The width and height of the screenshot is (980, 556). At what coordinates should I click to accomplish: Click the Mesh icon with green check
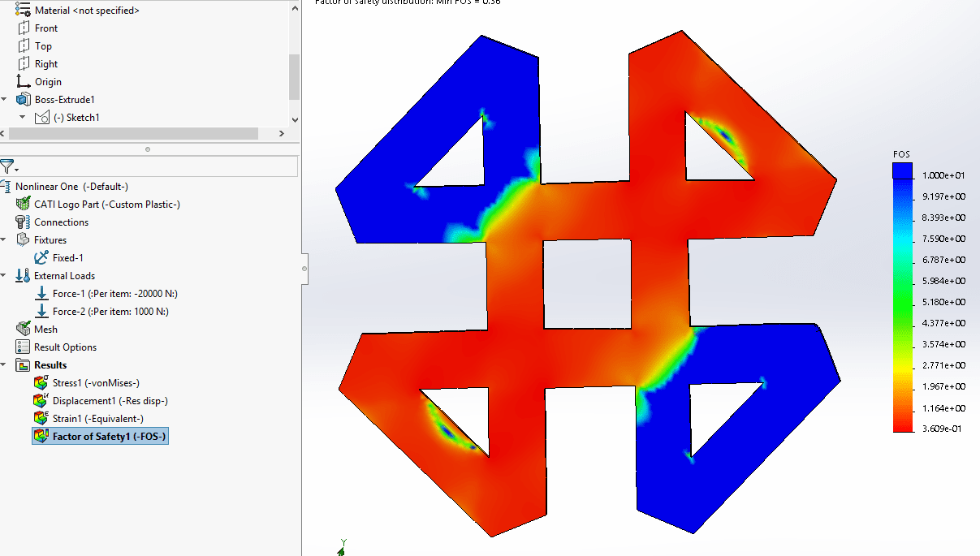[23, 329]
